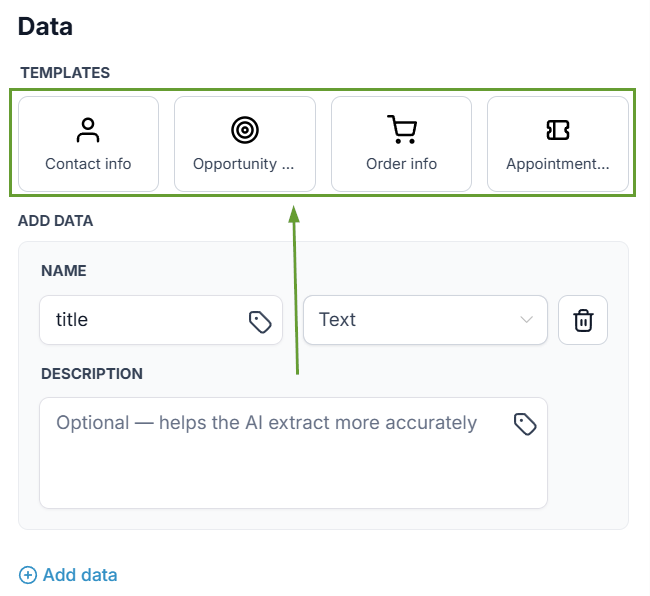Click the ADD DATA section label
Screen dimensions: 650x596
point(56,221)
